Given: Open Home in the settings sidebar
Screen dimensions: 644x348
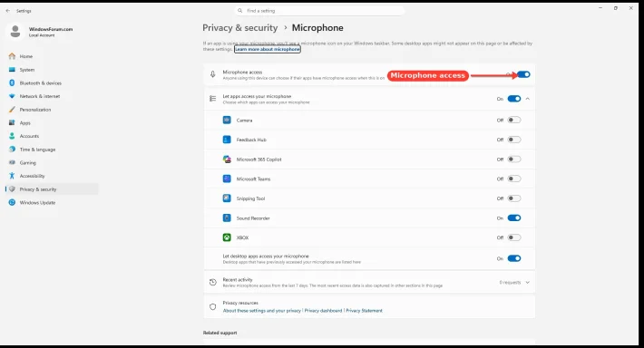Looking at the screenshot, I should coord(53,56).
